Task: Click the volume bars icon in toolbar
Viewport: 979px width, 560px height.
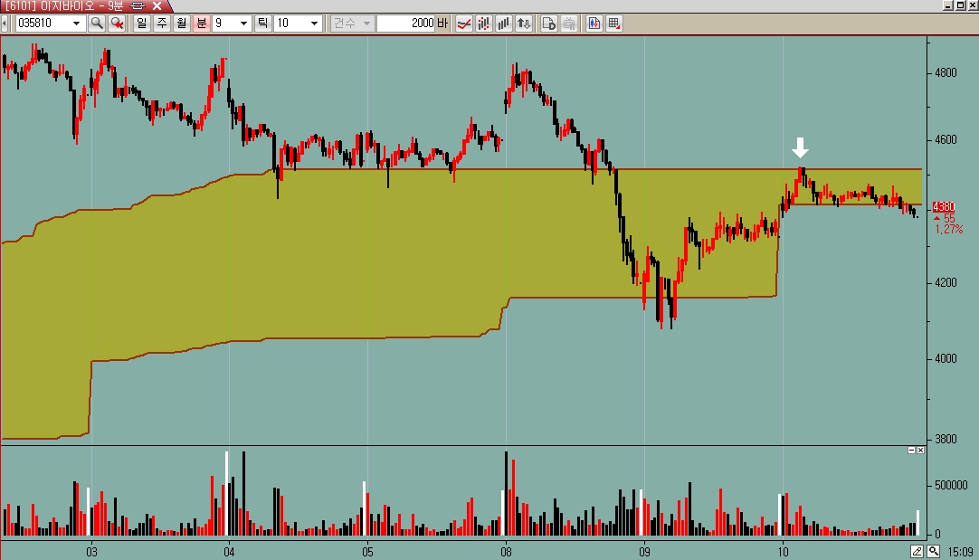Action: pos(505,24)
